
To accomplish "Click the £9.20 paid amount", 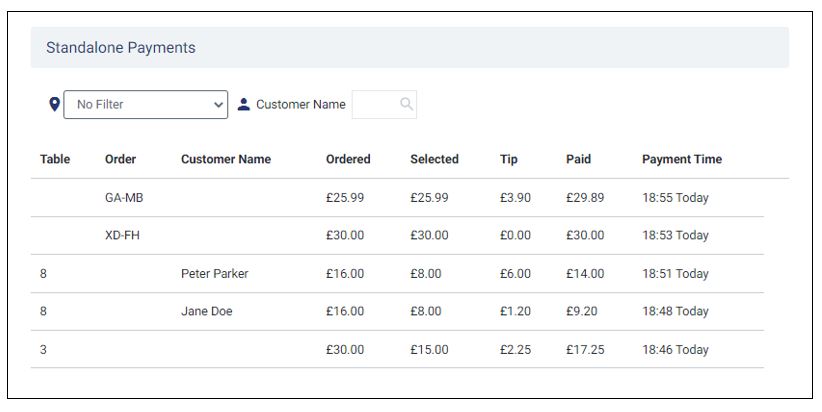I will coord(581,311).
